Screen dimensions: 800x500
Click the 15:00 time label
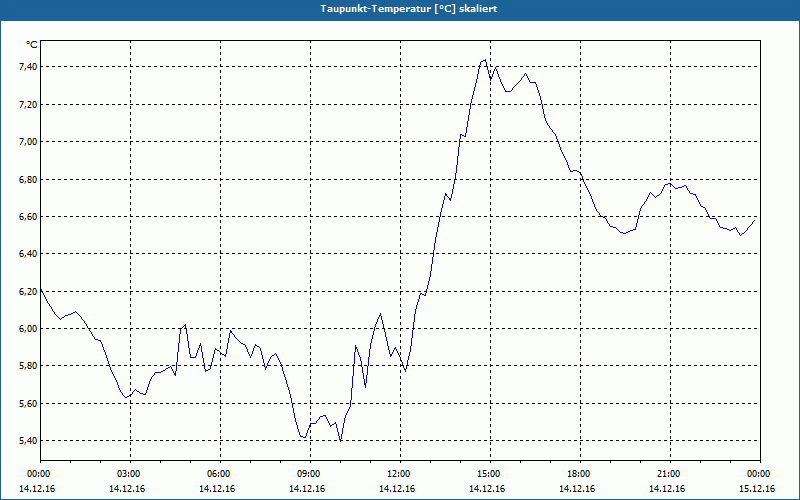(488, 474)
